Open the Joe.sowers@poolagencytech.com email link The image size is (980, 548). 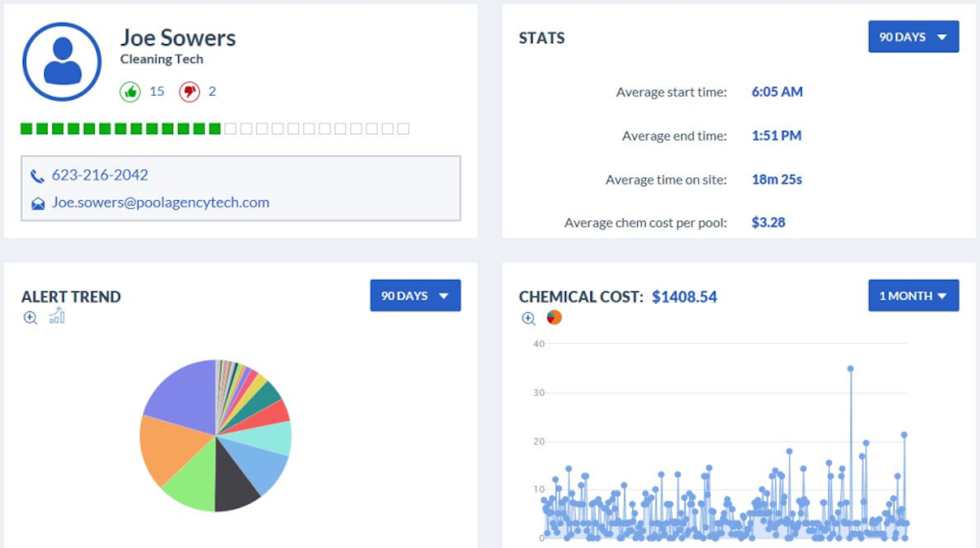pyautogui.click(x=160, y=203)
